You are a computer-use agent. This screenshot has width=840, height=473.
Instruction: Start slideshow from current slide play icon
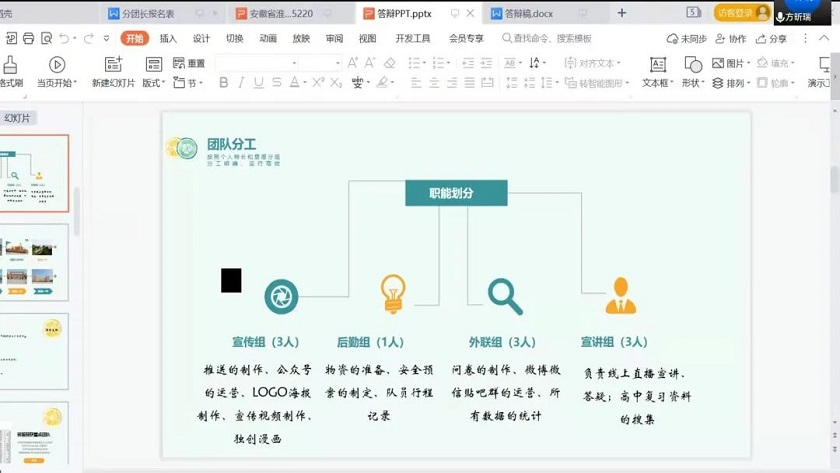pos(57,65)
